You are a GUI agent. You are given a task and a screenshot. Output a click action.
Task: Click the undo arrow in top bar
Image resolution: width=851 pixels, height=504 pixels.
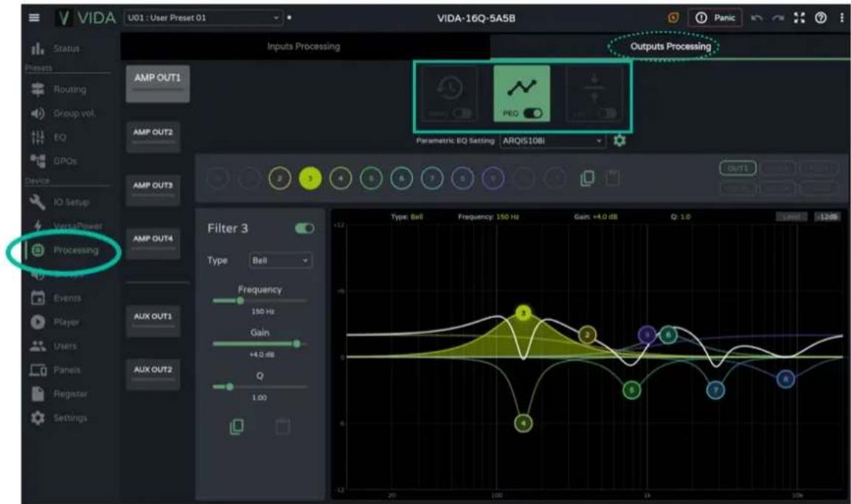tap(757, 18)
